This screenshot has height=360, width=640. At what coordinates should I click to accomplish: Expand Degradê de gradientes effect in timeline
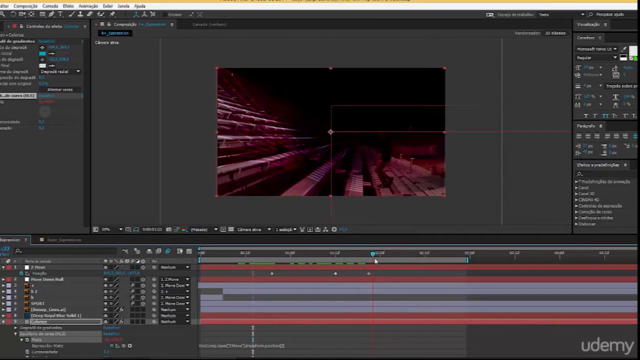coord(16,328)
